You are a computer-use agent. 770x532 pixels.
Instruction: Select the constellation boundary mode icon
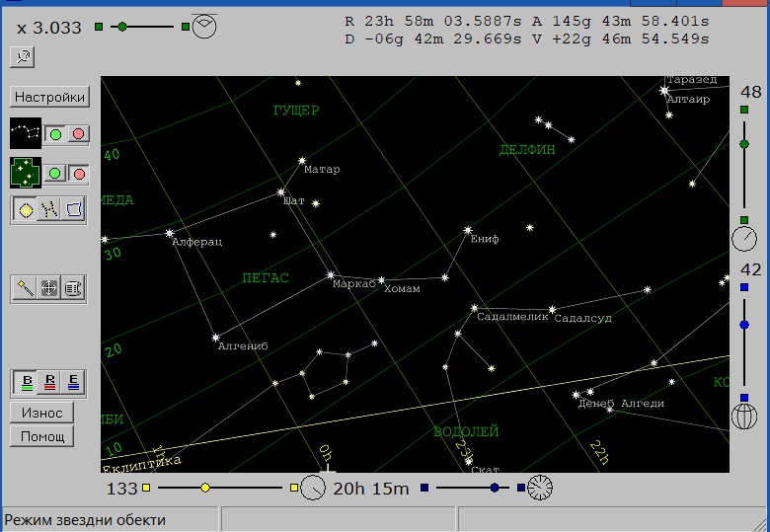point(73,210)
